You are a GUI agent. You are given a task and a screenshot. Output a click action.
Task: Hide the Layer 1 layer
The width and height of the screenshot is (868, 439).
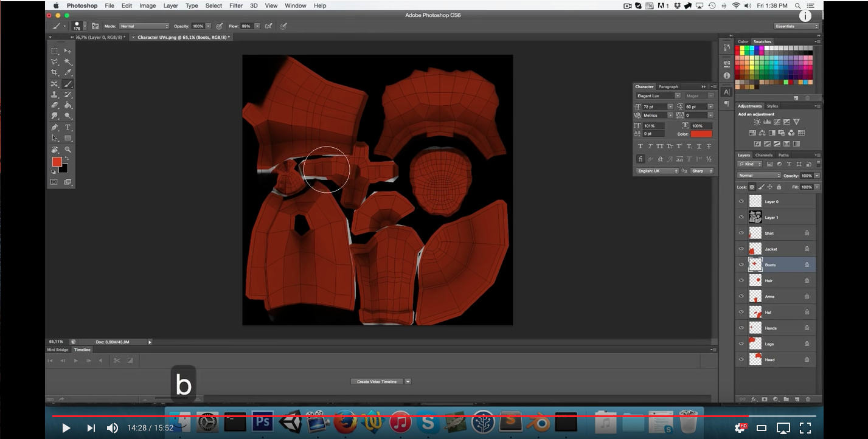click(741, 217)
